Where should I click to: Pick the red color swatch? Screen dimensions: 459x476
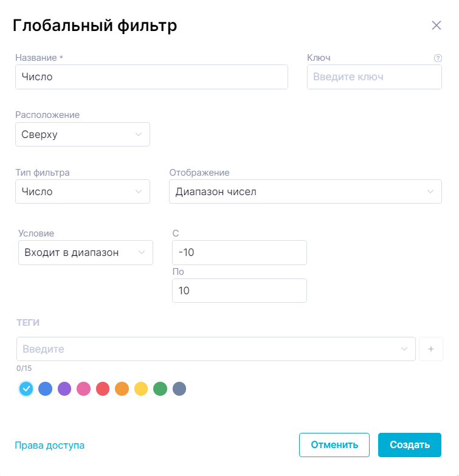(103, 388)
